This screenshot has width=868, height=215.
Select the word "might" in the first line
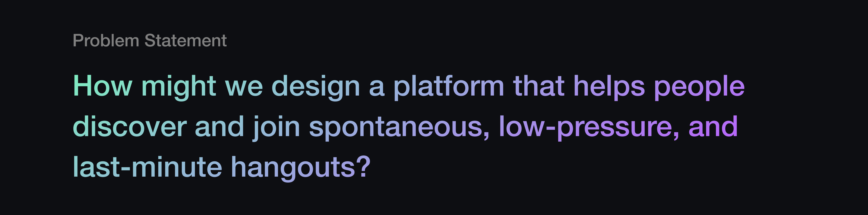pos(179,86)
